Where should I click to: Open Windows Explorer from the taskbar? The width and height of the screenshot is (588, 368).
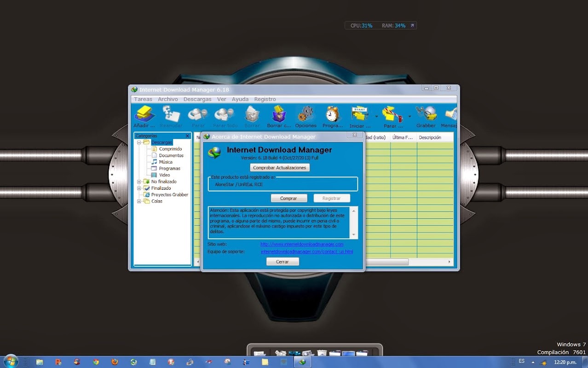[x=40, y=362]
